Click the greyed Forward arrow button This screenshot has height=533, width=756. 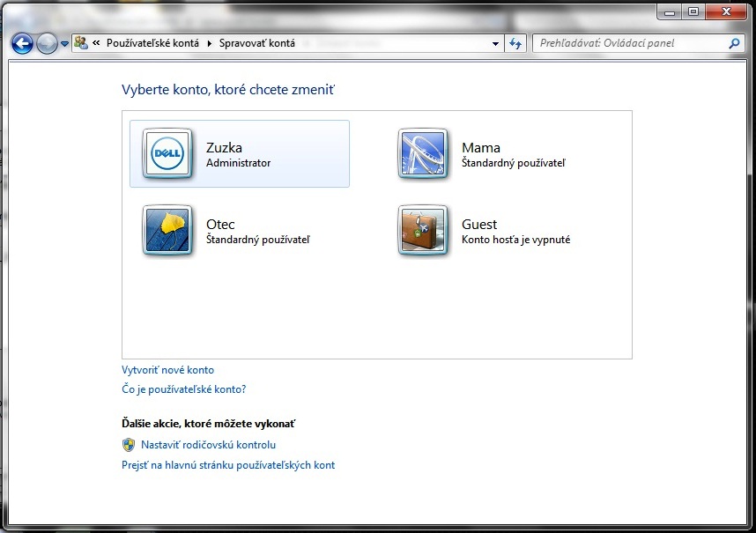click(47, 43)
